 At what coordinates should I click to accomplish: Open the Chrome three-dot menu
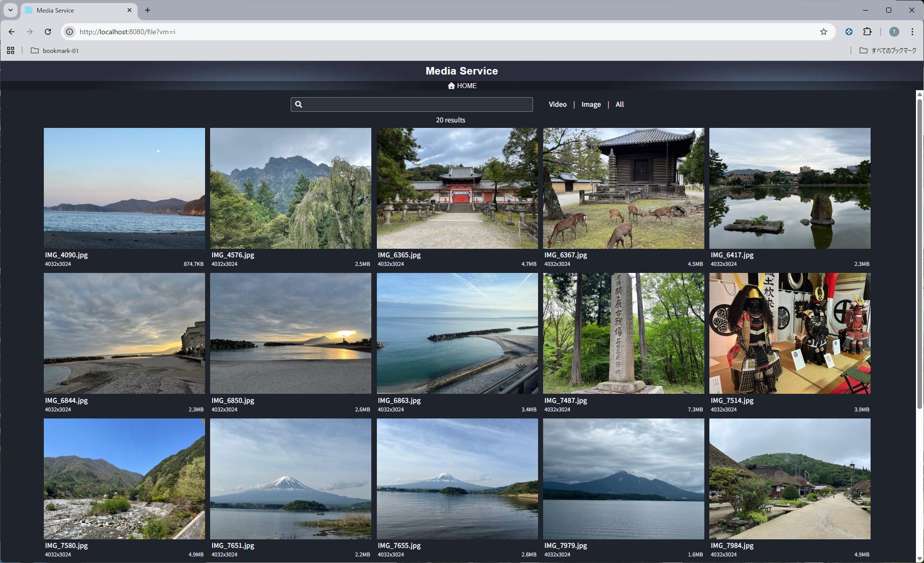pyautogui.click(x=912, y=32)
